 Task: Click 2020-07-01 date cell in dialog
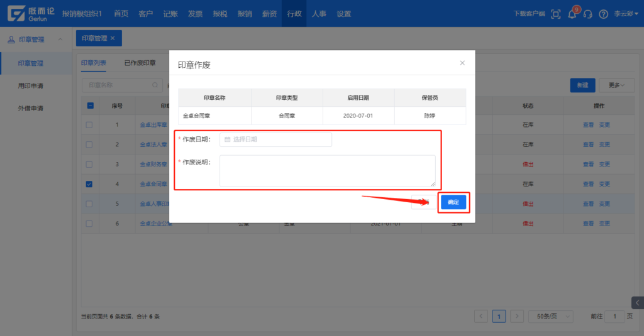tap(358, 116)
